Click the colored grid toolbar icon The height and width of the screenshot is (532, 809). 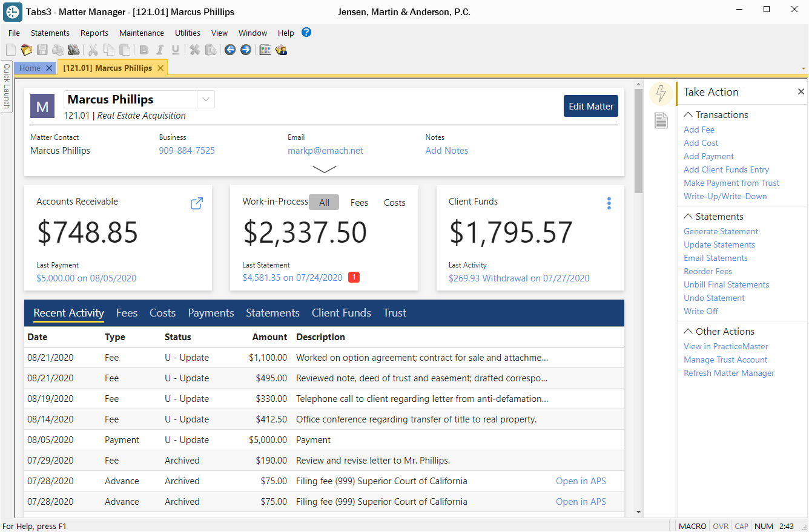click(265, 50)
